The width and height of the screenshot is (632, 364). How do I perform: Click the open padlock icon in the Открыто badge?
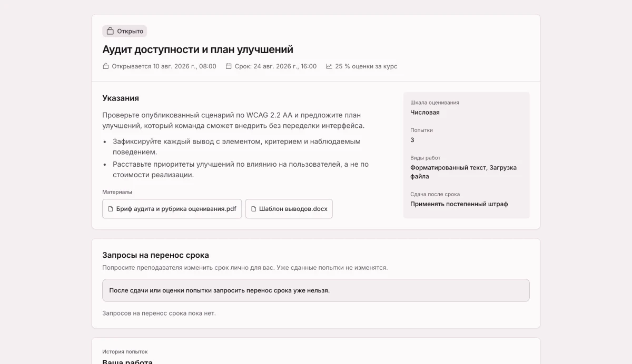(110, 31)
